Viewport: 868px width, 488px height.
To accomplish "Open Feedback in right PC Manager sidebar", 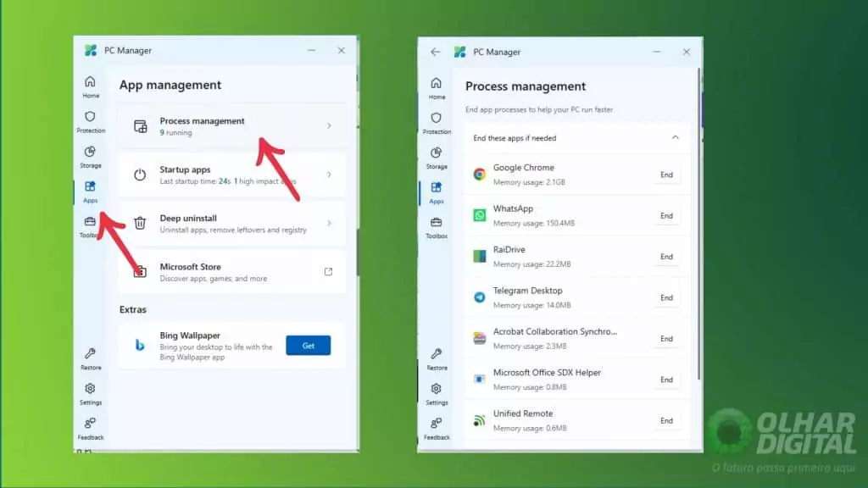I will click(437, 429).
